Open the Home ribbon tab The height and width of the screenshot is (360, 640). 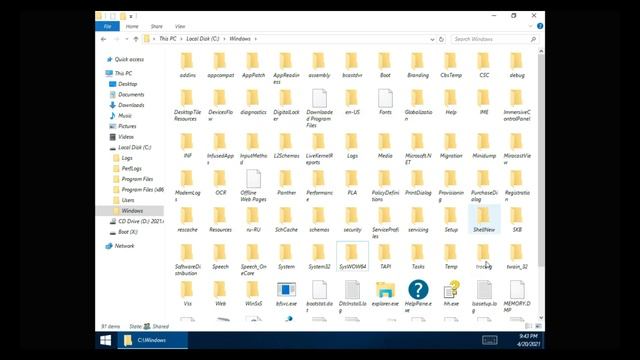tap(132, 27)
